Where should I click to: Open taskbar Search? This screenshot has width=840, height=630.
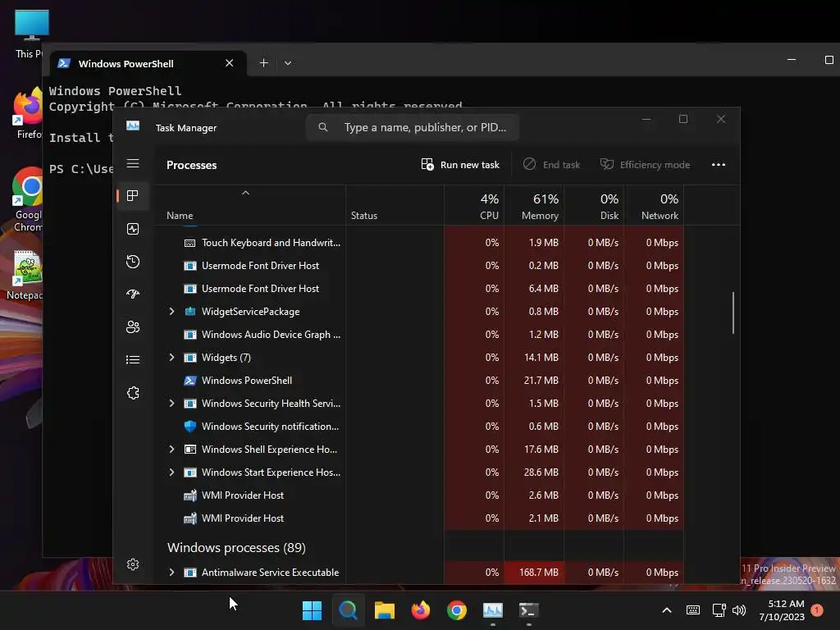pos(348,610)
